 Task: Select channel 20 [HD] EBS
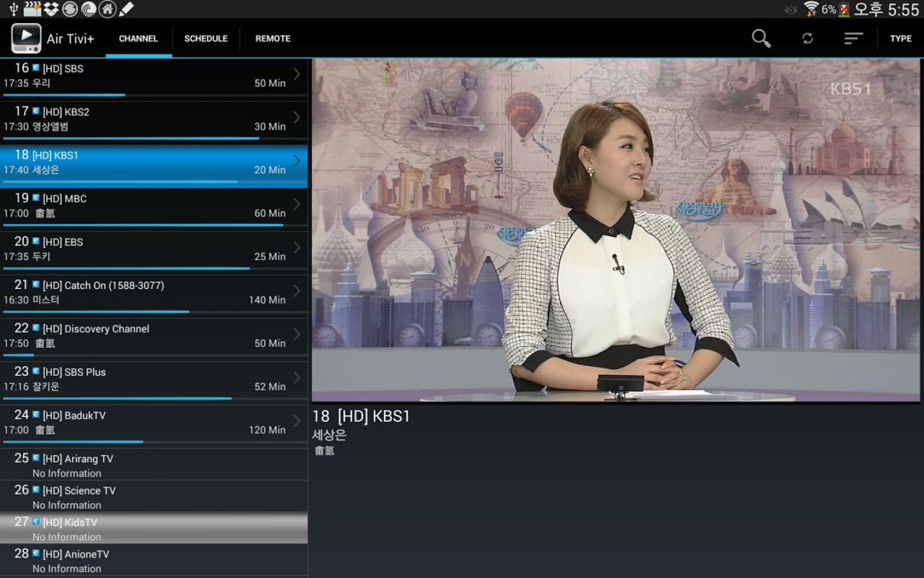pos(154,251)
